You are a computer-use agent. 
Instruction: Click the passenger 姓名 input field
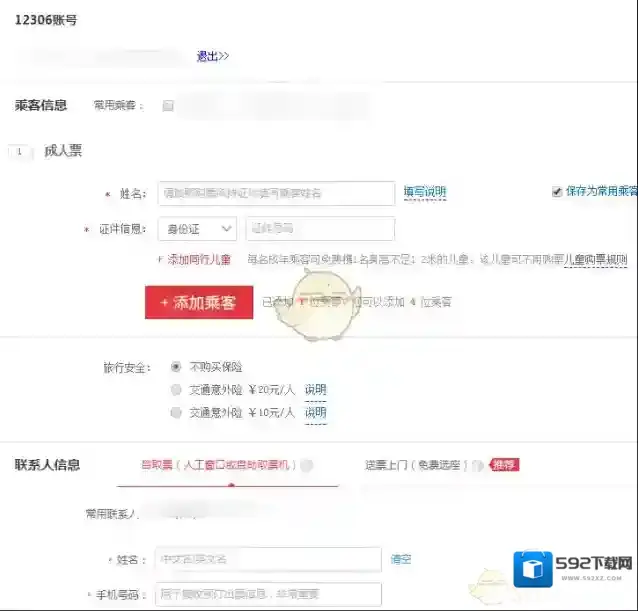pyautogui.click(x=275, y=193)
